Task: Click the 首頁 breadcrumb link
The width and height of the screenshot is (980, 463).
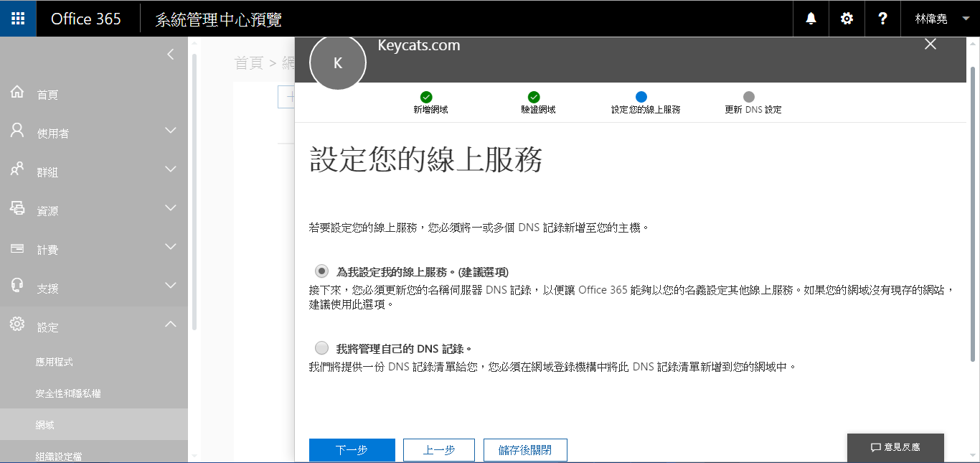Action: 249,63
